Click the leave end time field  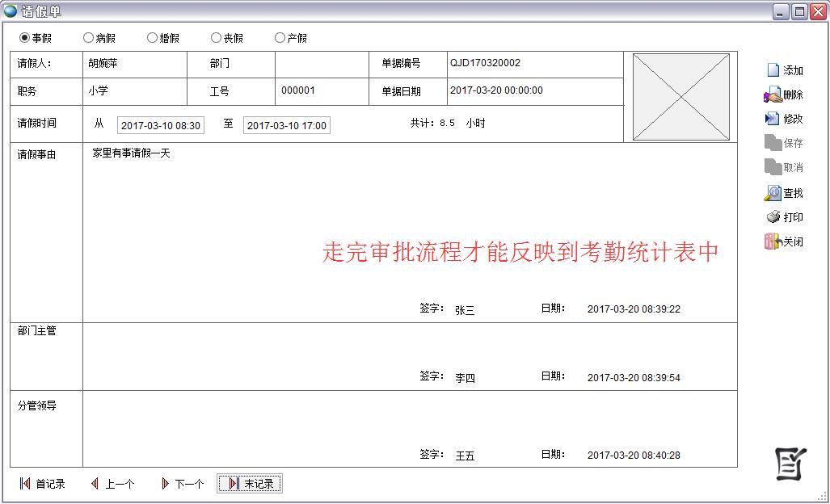[x=286, y=126]
